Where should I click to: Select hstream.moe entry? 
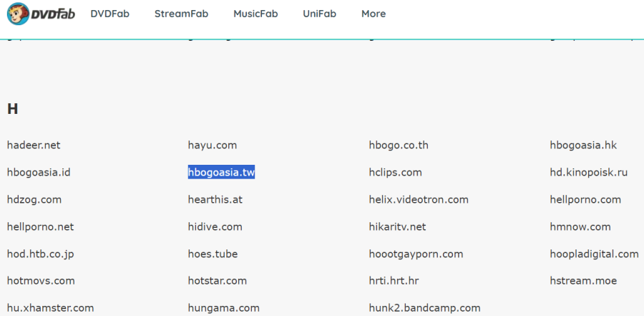[583, 281]
